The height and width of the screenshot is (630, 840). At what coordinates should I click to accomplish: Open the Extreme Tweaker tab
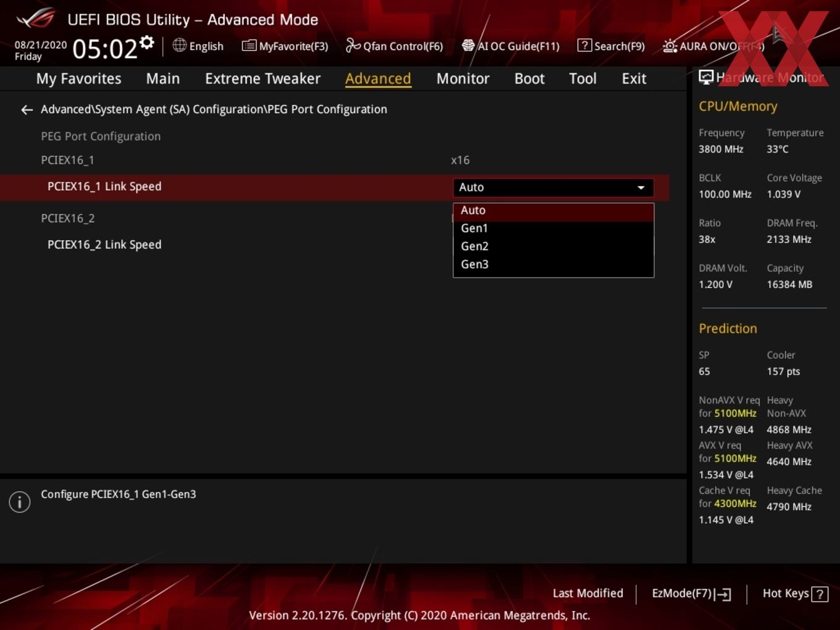coord(262,78)
